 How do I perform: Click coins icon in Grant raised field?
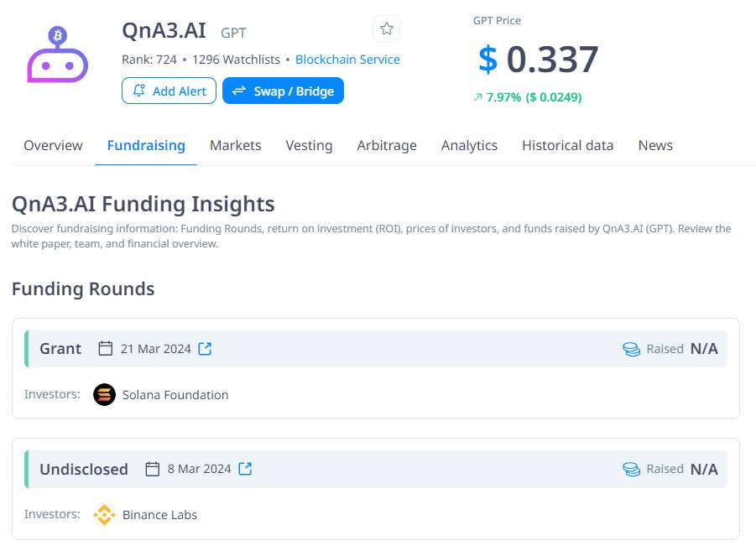pos(631,349)
